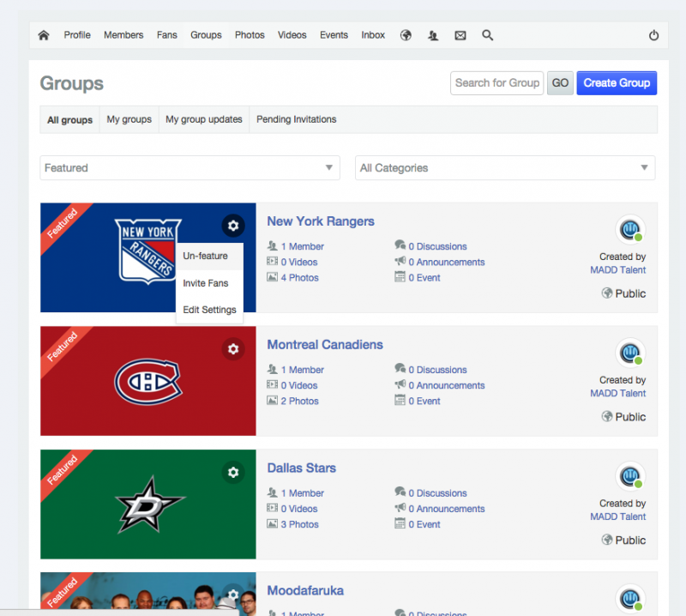686x616 pixels.
Task: Choose Edit Settings from the gear menu
Action: coord(209,310)
